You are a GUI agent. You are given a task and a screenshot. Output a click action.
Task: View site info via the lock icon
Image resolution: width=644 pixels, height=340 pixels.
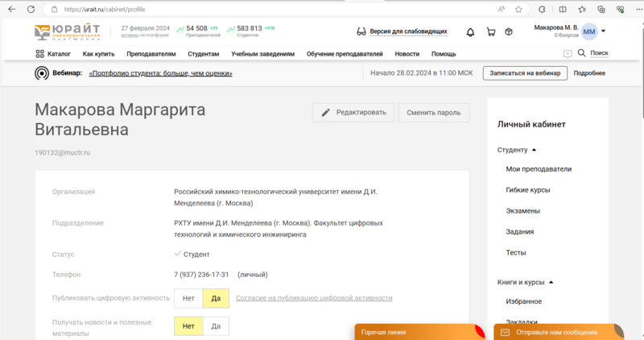tap(54, 9)
